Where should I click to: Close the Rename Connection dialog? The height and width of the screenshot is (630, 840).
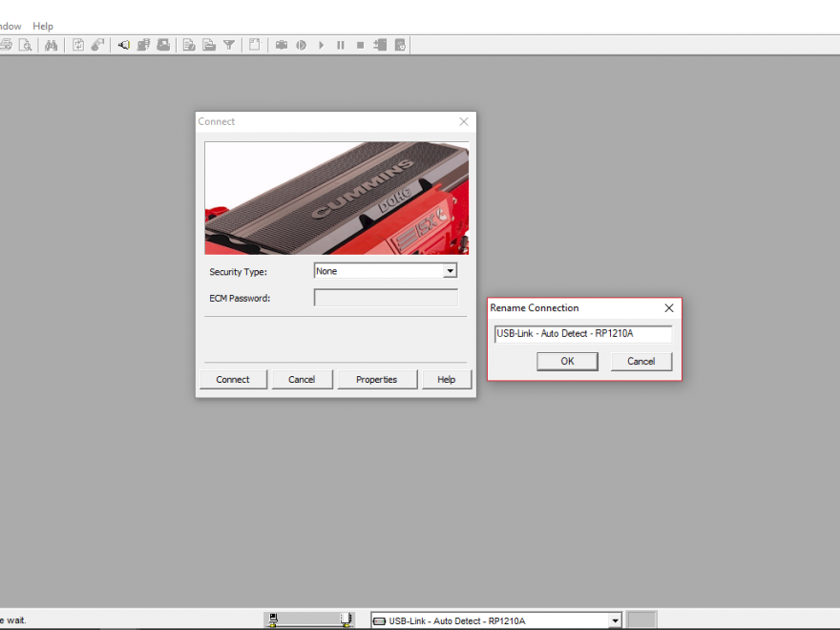tap(669, 308)
